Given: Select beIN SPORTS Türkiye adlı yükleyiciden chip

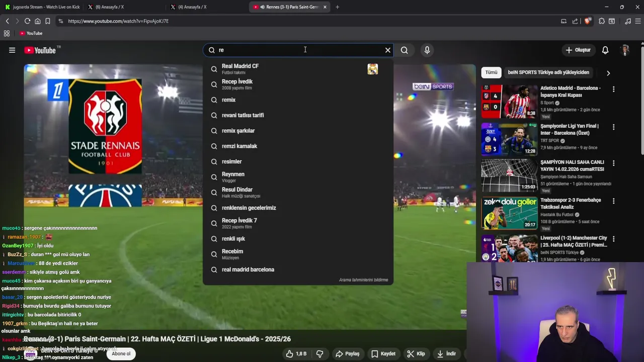Looking at the screenshot, I should (x=548, y=72).
